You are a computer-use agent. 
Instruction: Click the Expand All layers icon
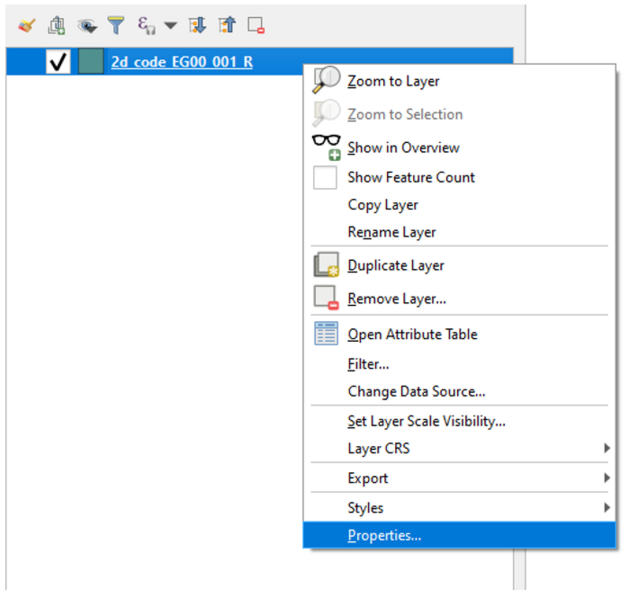coord(198,24)
